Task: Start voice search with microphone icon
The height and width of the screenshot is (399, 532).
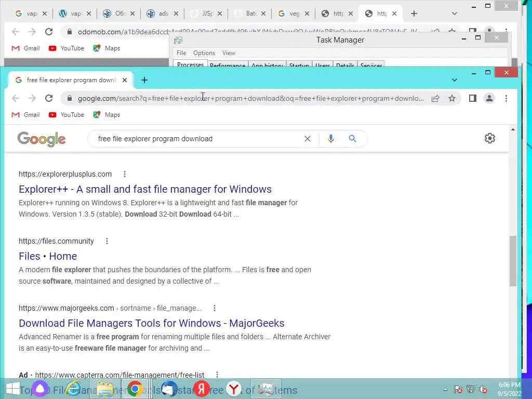Action: click(331, 139)
